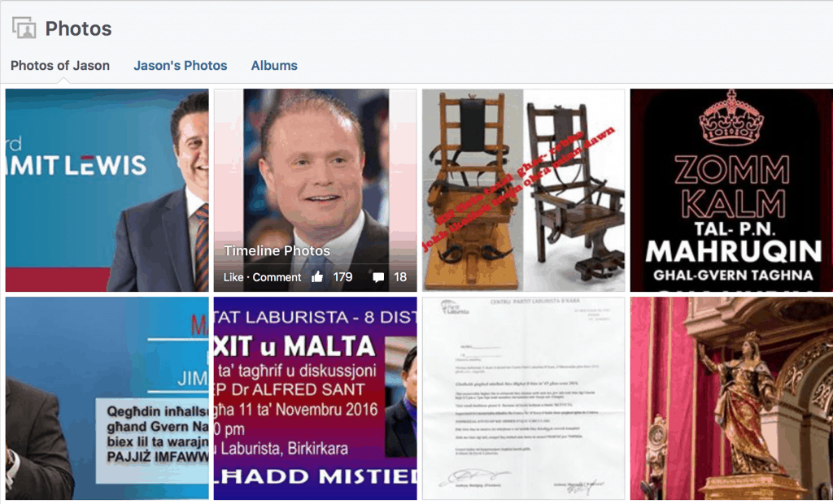Image resolution: width=833 pixels, height=504 pixels.
Task: Open the Dr Alfred Sant event poster
Action: 316,398
